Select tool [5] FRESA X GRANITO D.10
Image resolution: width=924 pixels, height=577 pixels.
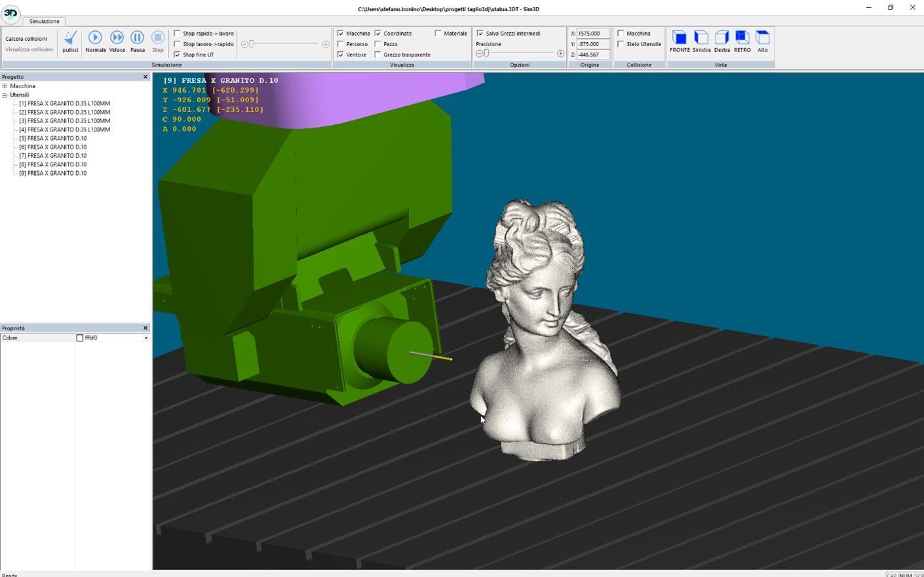(53, 139)
